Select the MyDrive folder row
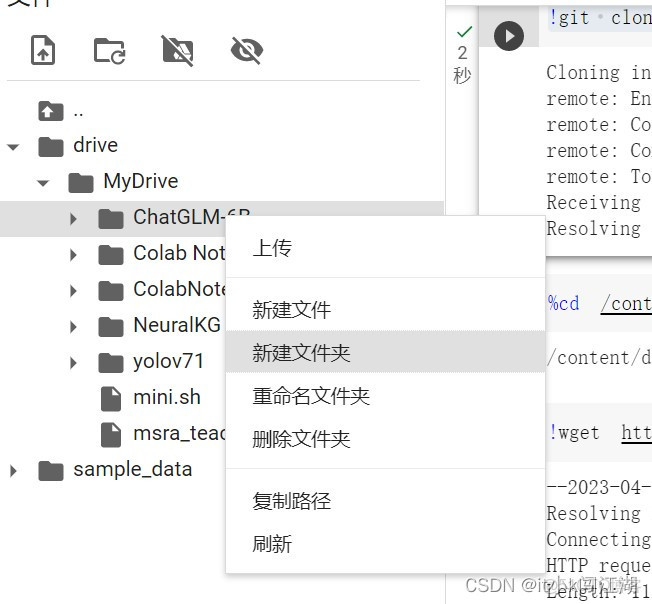The image size is (652, 604). pyautogui.click(x=222, y=182)
